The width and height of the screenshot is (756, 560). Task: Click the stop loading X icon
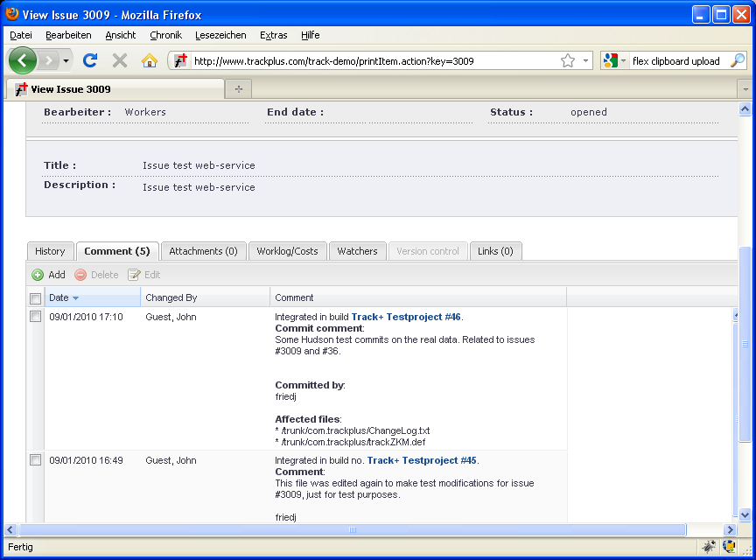tap(120, 60)
